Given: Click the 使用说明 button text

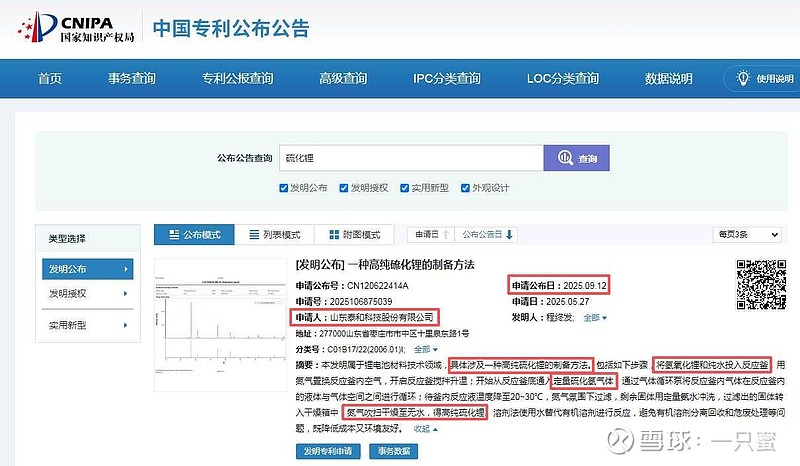Looking at the screenshot, I should 774,79.
